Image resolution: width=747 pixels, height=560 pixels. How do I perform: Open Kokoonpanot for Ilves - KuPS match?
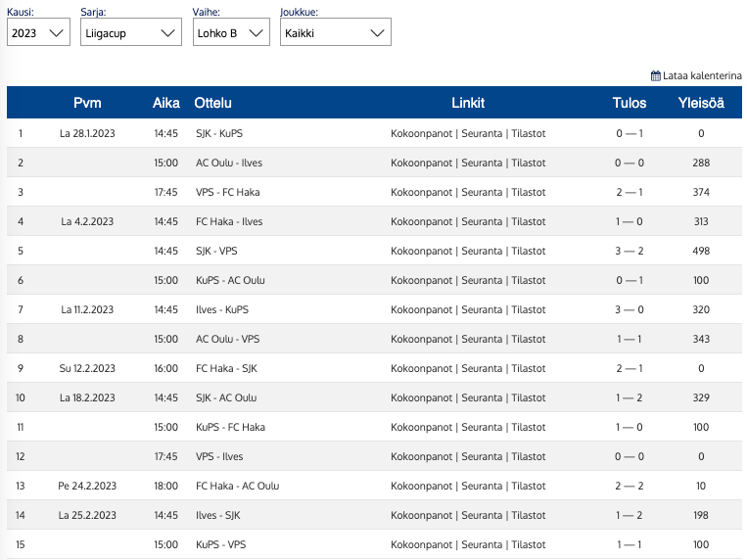[422, 309]
